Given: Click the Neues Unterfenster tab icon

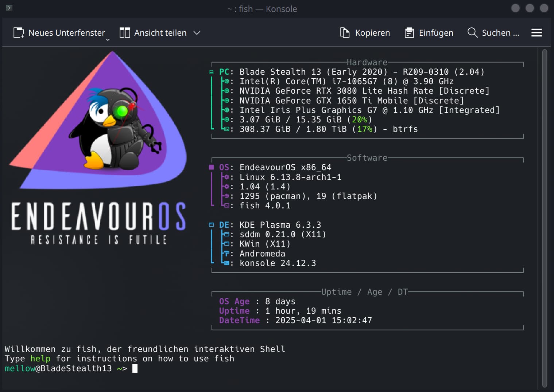Looking at the screenshot, I should tap(19, 33).
